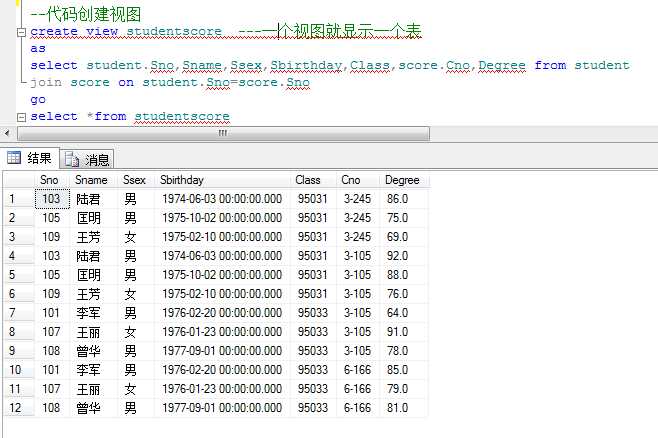
Task: Select the Class column header
Action: tap(313, 180)
